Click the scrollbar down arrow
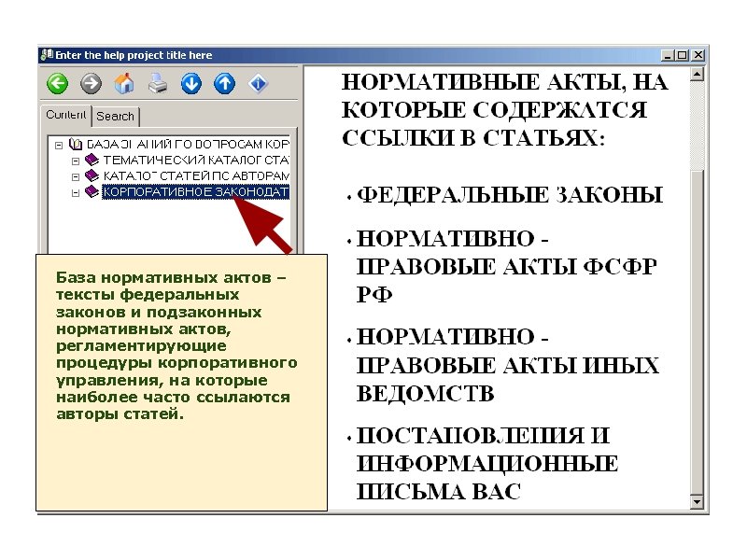The image size is (747, 560). [x=697, y=501]
